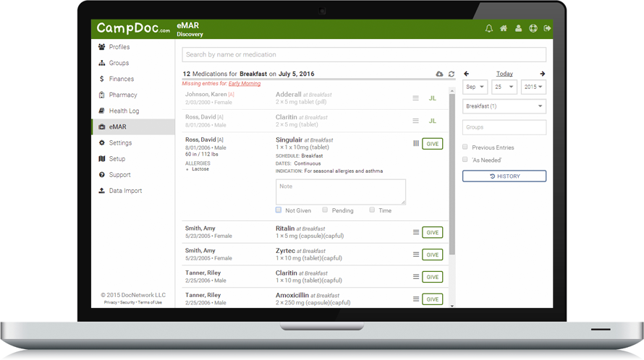The image size is (644, 360).
Task: Click scrollbar down arrow of list
Action: pyautogui.click(x=452, y=305)
